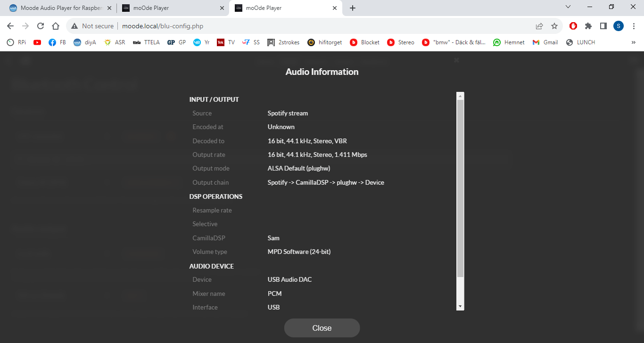
Task: Open the TTELA bookmark
Action: 146,42
